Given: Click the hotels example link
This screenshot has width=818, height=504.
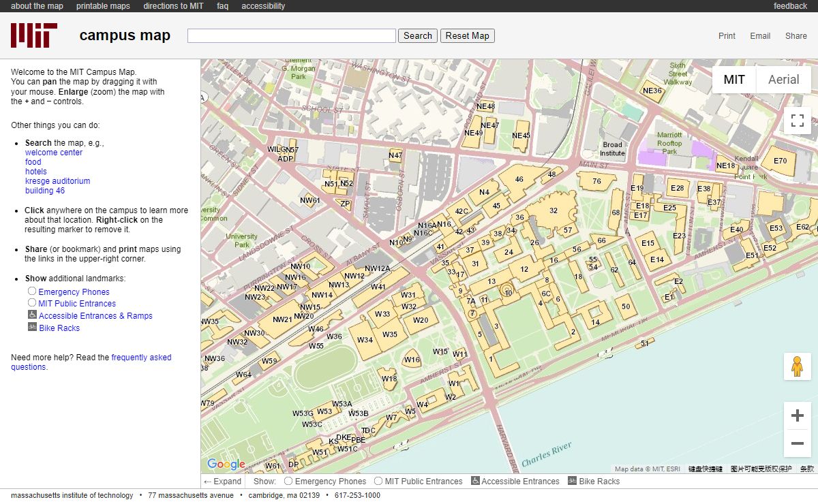Looking at the screenshot, I should click(36, 172).
